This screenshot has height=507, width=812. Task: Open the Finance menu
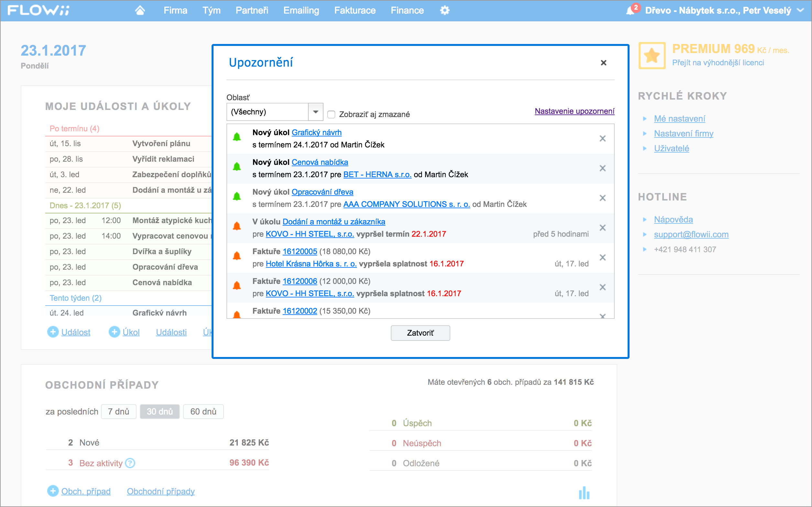407,10
